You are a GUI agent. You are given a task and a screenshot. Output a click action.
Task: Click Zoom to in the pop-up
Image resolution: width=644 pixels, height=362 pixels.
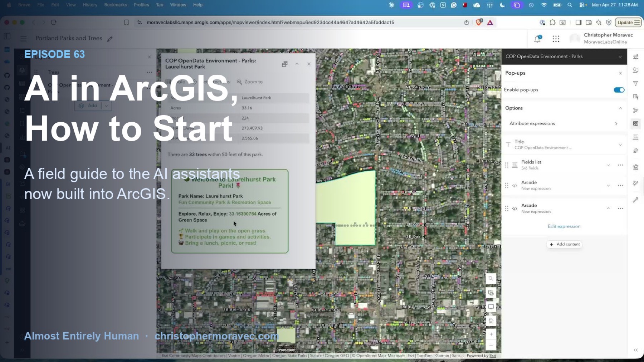point(250,82)
